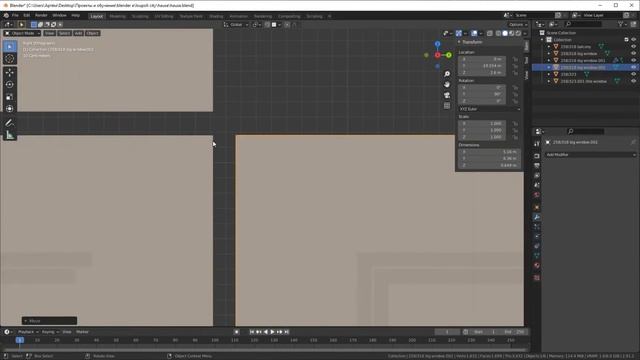Viewport: 640px width, 360px height.
Task: Toggle snapping magnet
Action: (267, 24)
